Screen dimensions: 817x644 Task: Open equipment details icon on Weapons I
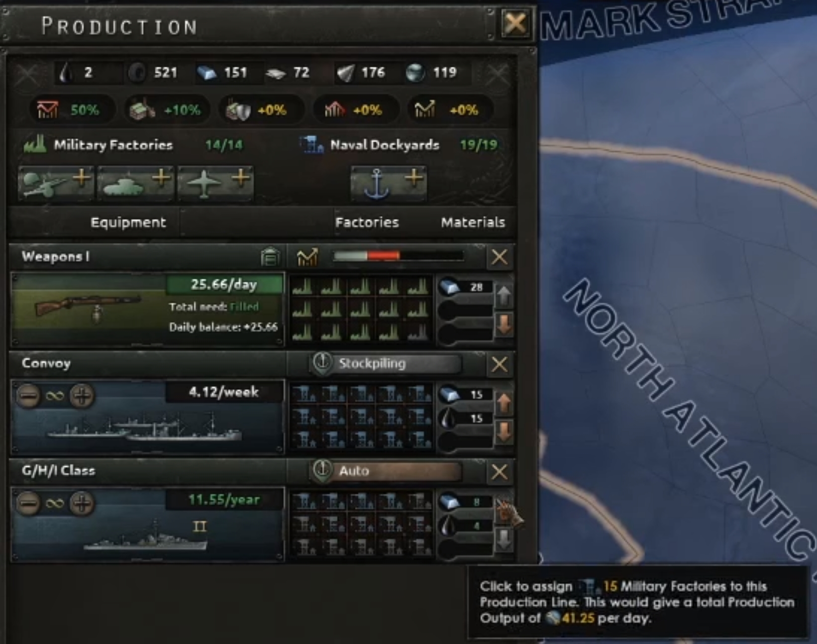pos(269,257)
